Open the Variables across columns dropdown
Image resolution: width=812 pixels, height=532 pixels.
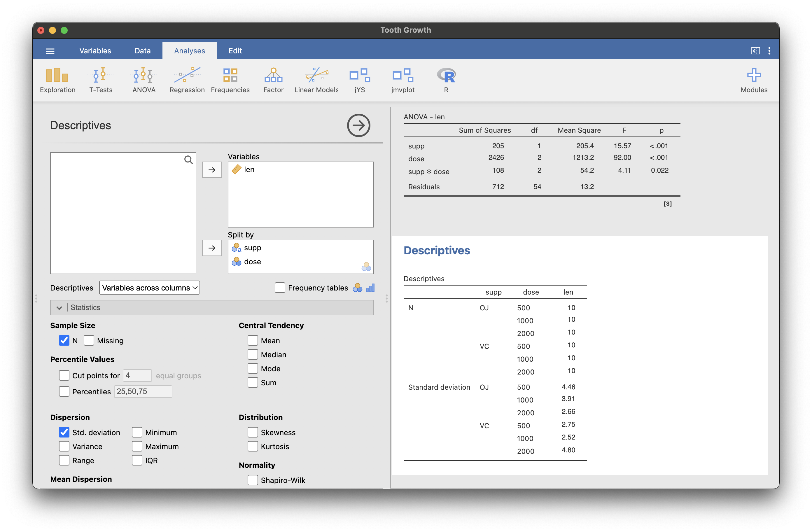tap(149, 287)
